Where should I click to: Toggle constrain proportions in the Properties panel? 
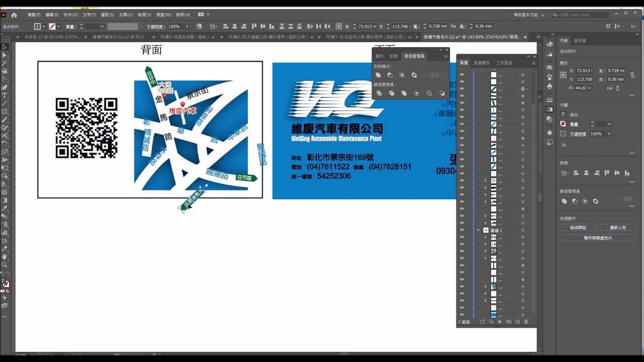632,75
